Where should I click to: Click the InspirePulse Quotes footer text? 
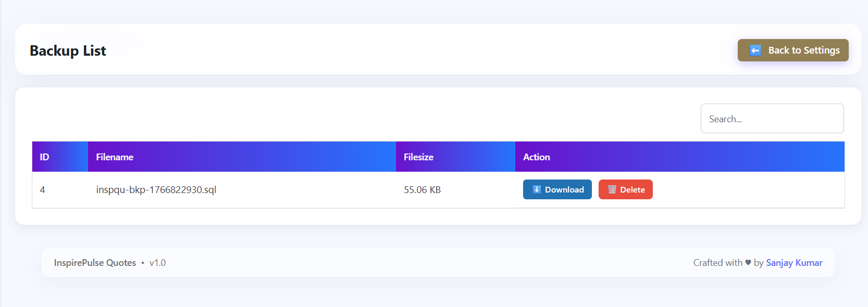click(95, 263)
